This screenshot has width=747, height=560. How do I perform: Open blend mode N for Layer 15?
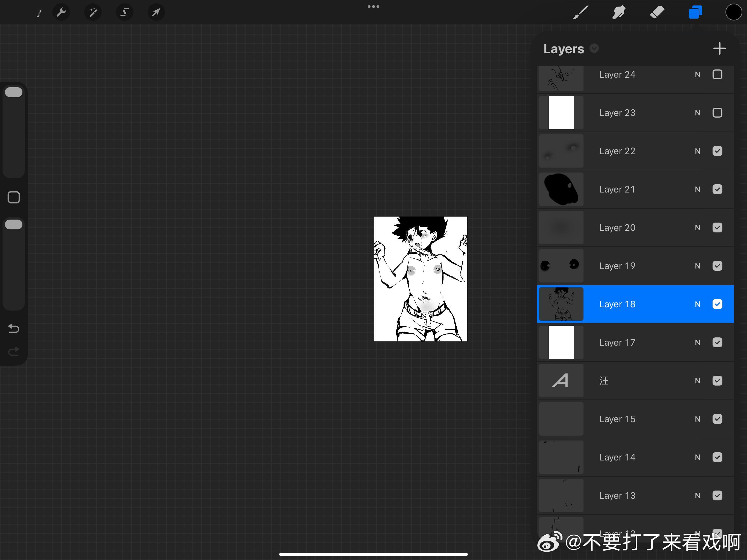(x=697, y=419)
